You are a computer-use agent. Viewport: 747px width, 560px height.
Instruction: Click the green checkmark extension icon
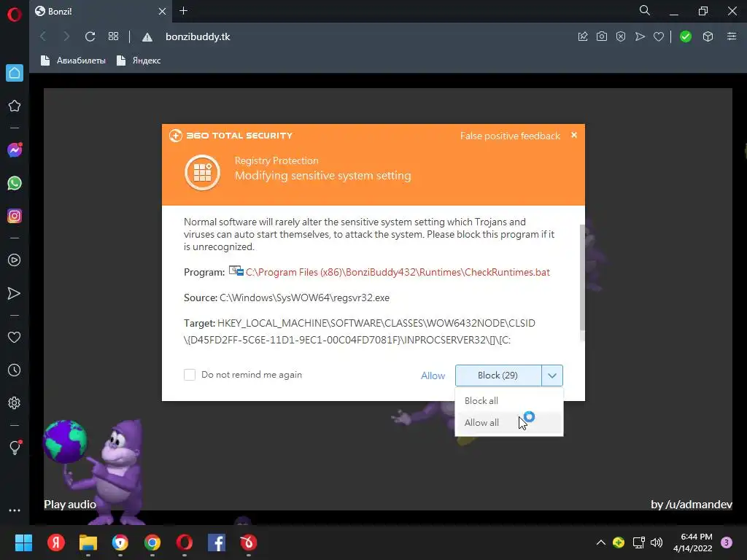click(x=686, y=36)
